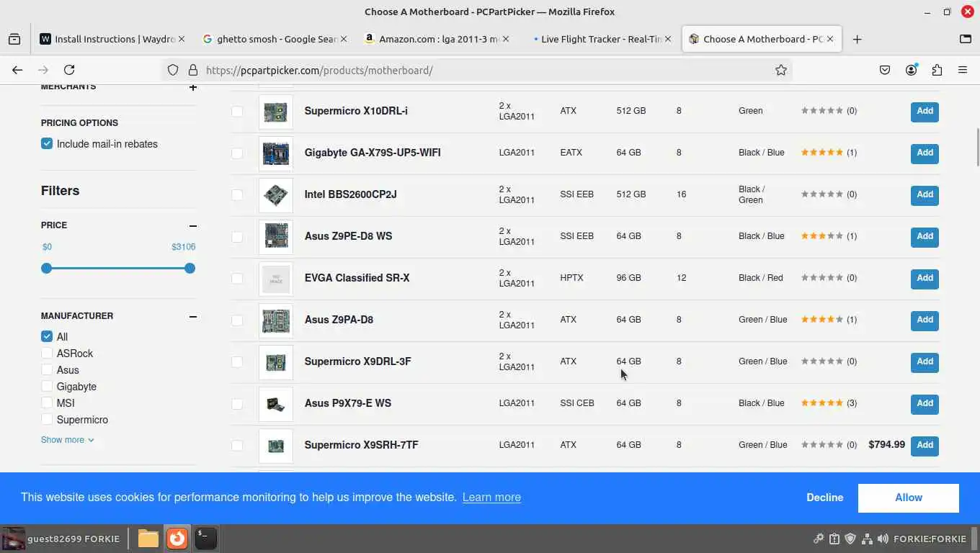Check the ASRock manufacturer filter
Image resolution: width=980 pixels, height=553 pixels.
[47, 354]
